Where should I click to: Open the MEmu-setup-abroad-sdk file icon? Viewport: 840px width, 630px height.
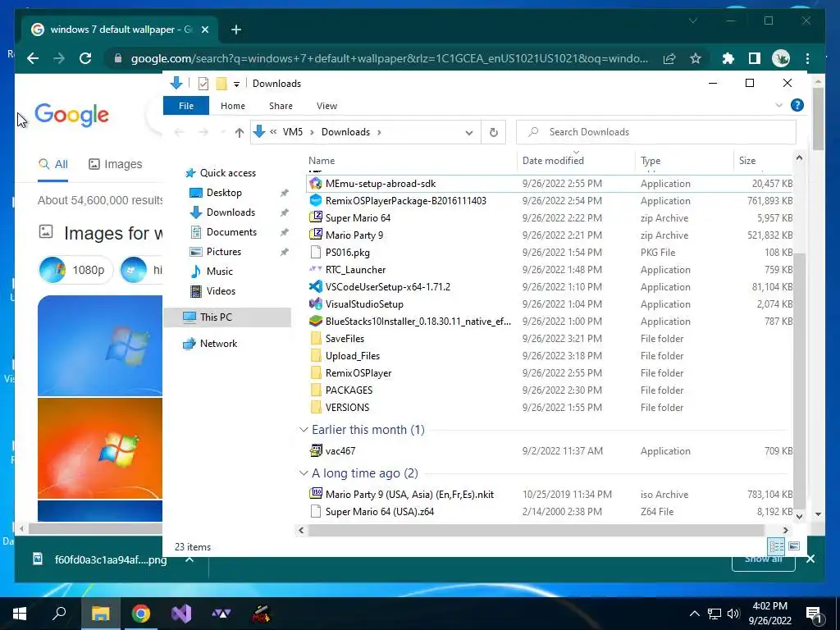(316, 184)
